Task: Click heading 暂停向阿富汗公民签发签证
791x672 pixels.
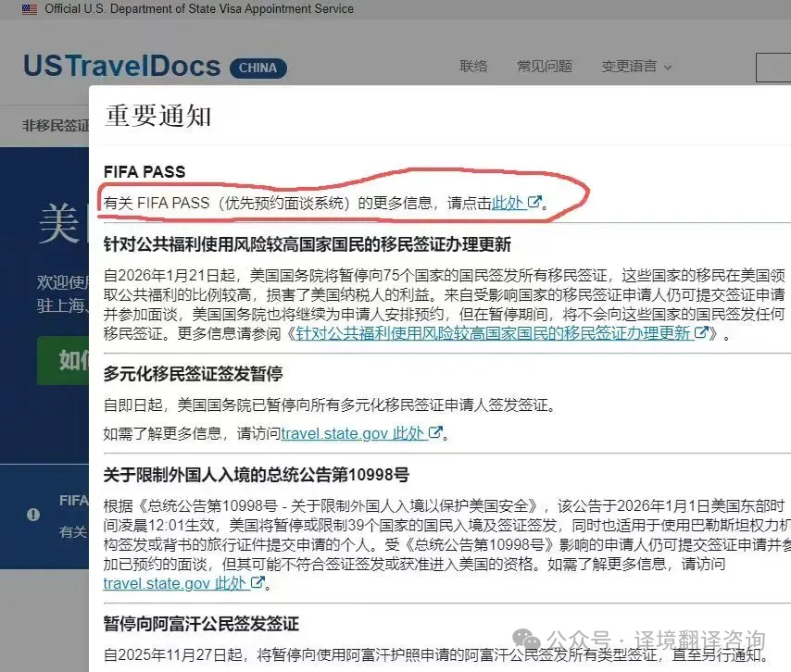Action: click(x=201, y=624)
